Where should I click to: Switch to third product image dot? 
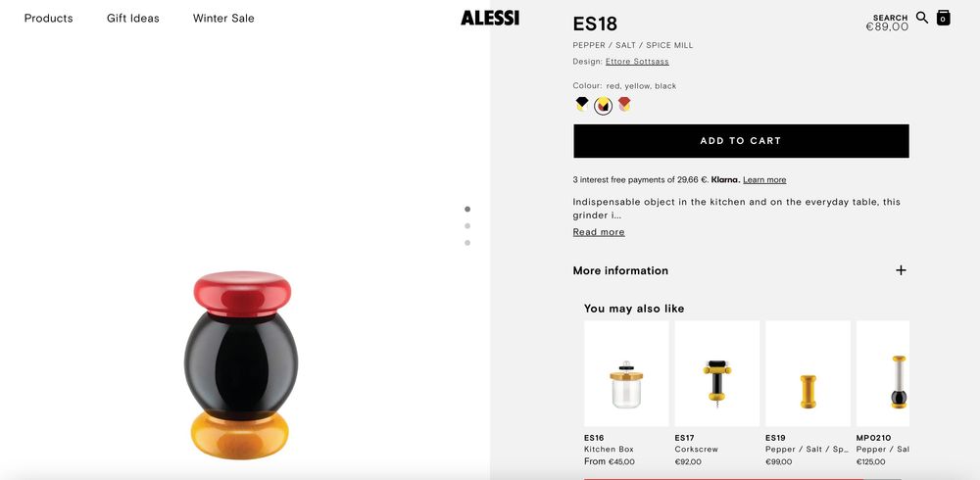pyautogui.click(x=467, y=243)
